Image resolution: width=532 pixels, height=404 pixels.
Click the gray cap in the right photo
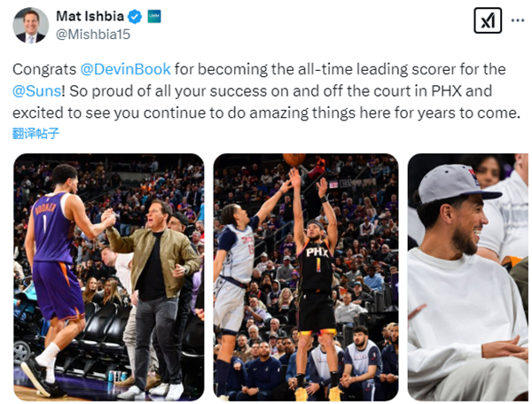[x=453, y=183]
